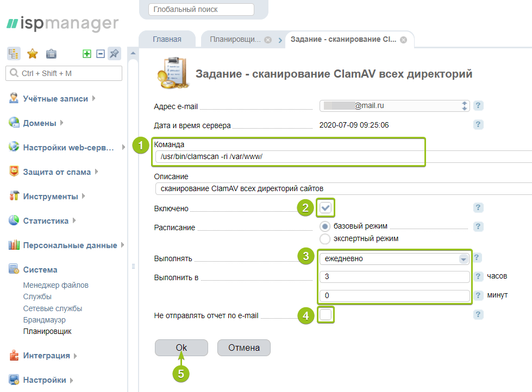Open favorites star icon in sidebar
This screenshot has height=392, width=532.
click(33, 54)
